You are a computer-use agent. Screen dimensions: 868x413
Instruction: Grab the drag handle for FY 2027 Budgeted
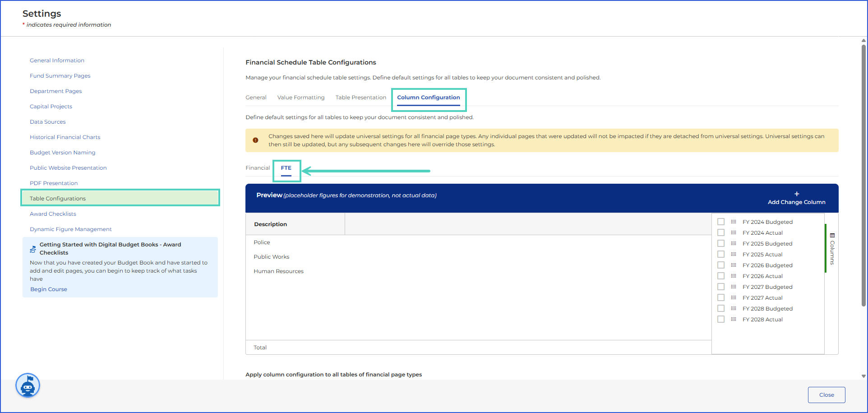click(734, 287)
